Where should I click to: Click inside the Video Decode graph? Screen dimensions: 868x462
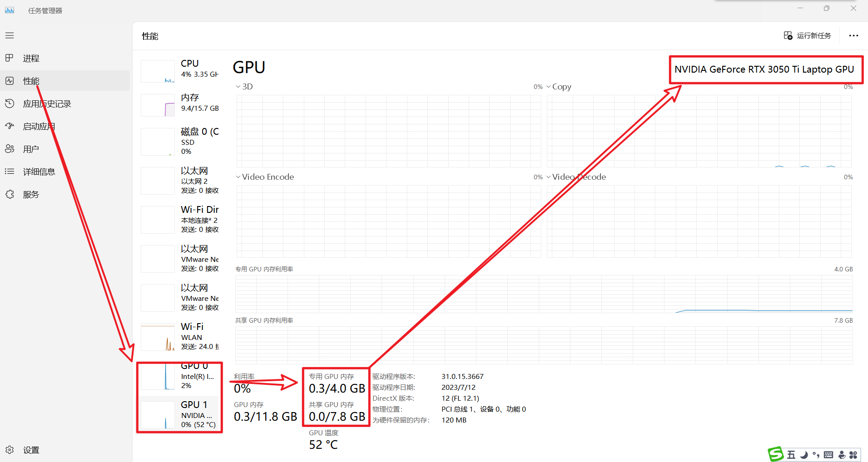coord(699,221)
